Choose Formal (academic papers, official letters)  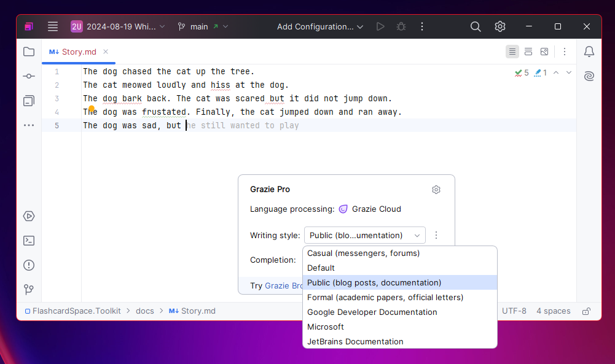[400, 297]
